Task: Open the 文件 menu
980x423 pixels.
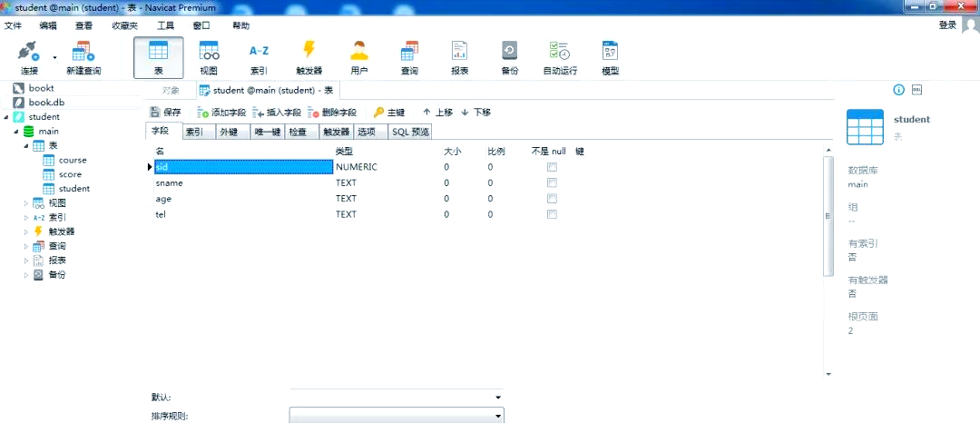Action: [x=13, y=25]
